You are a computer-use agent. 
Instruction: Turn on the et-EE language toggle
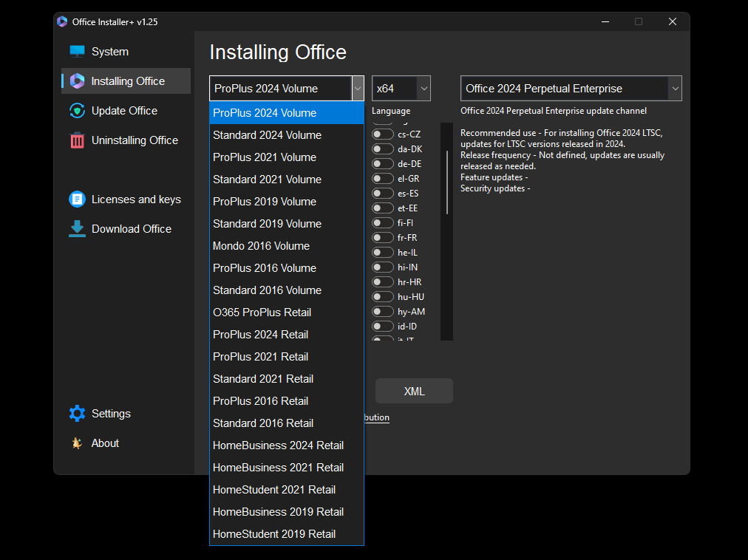click(x=383, y=208)
